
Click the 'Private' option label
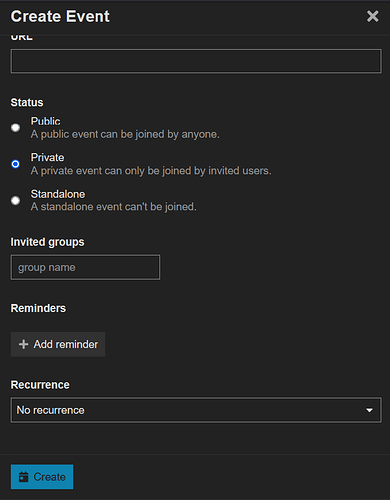click(x=47, y=158)
